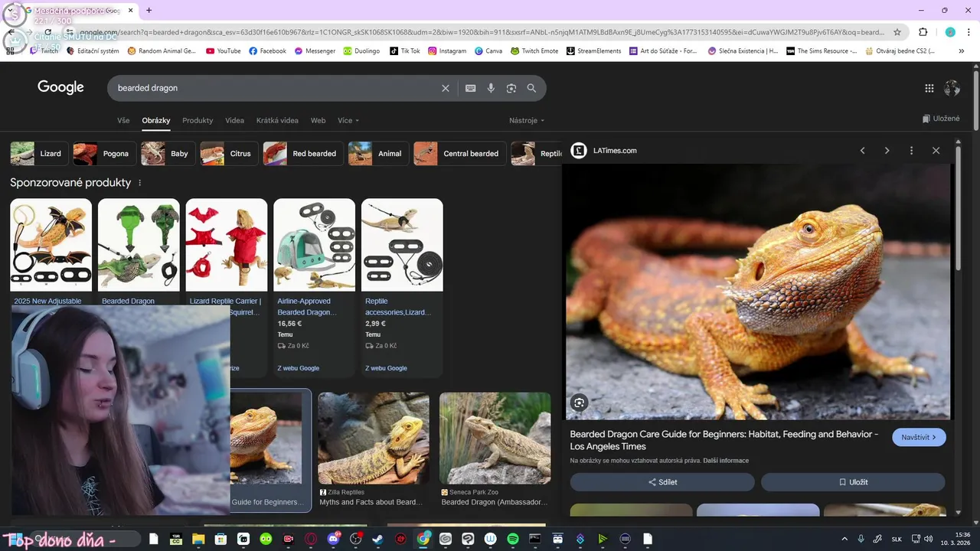Image resolution: width=980 pixels, height=551 pixels.
Task: Filter results by the Baby chip
Action: [168, 154]
